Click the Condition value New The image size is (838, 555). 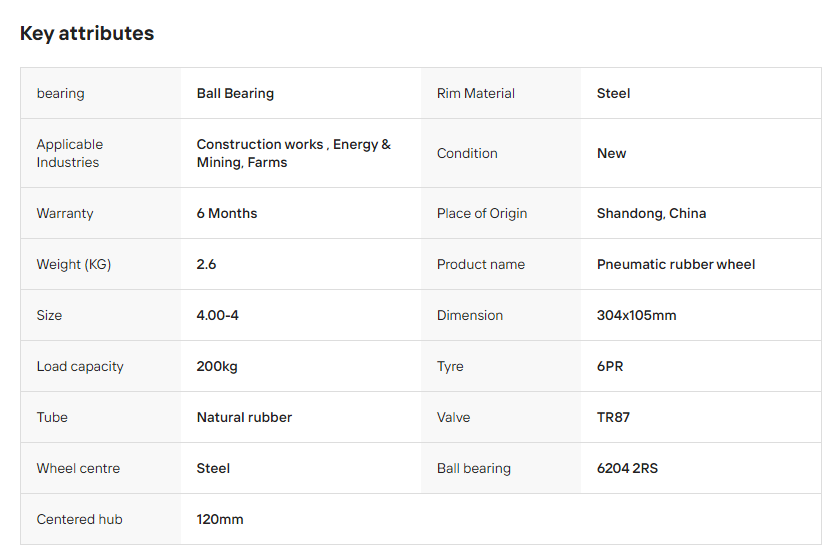pos(611,153)
